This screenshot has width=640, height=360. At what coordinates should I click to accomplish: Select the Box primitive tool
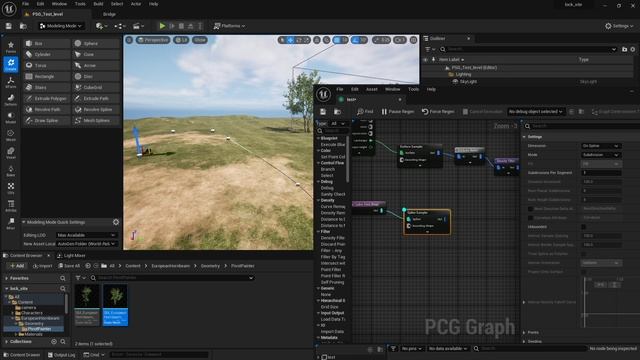pos(46,43)
